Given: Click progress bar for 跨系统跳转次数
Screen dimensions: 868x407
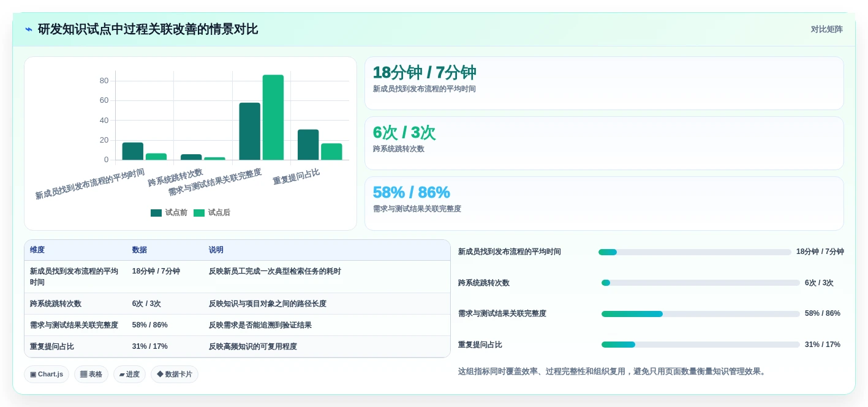Looking at the screenshot, I should tap(701, 283).
